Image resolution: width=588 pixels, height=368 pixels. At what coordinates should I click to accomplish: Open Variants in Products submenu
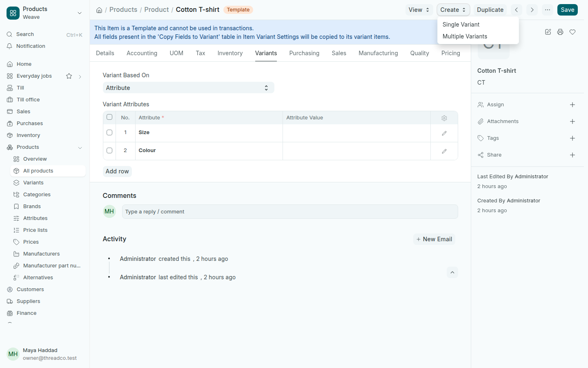(48, 183)
